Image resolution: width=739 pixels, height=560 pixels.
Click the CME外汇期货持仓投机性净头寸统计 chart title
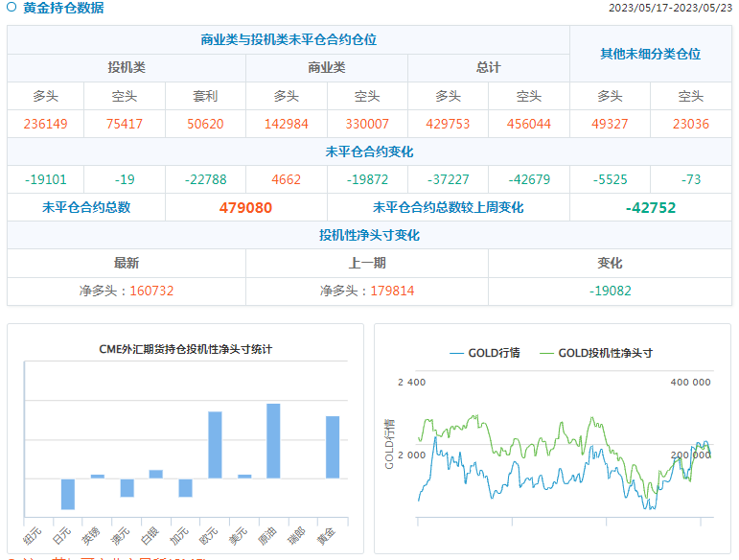point(185,349)
